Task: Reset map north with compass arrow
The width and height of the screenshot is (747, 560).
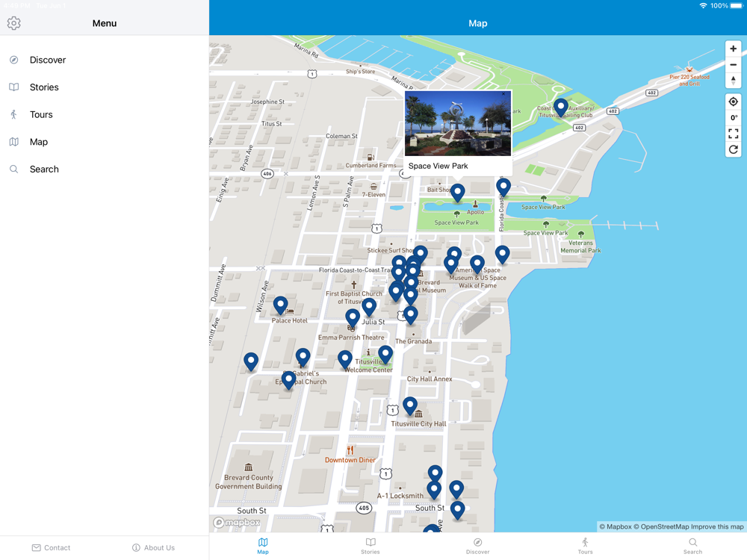Action: click(734, 81)
